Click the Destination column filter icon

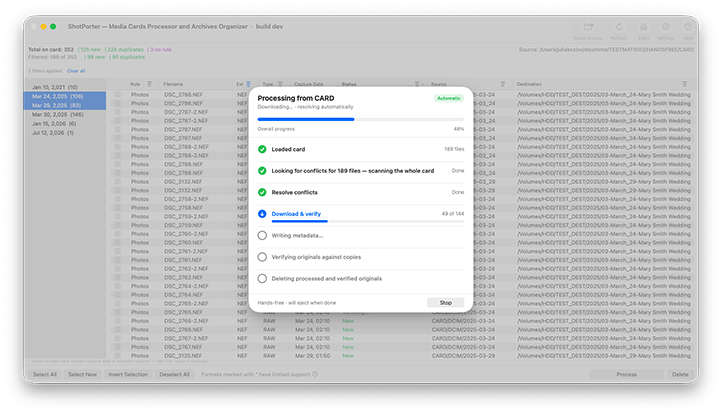coord(685,84)
